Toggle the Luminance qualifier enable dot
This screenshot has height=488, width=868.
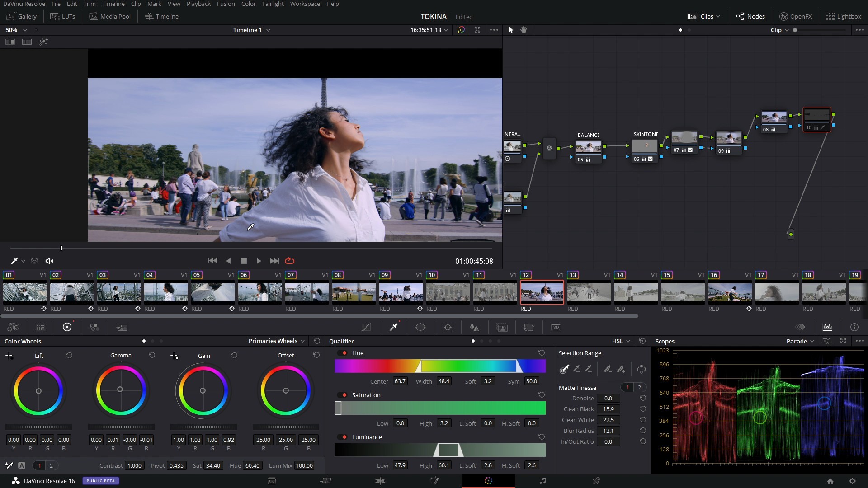[x=344, y=437]
